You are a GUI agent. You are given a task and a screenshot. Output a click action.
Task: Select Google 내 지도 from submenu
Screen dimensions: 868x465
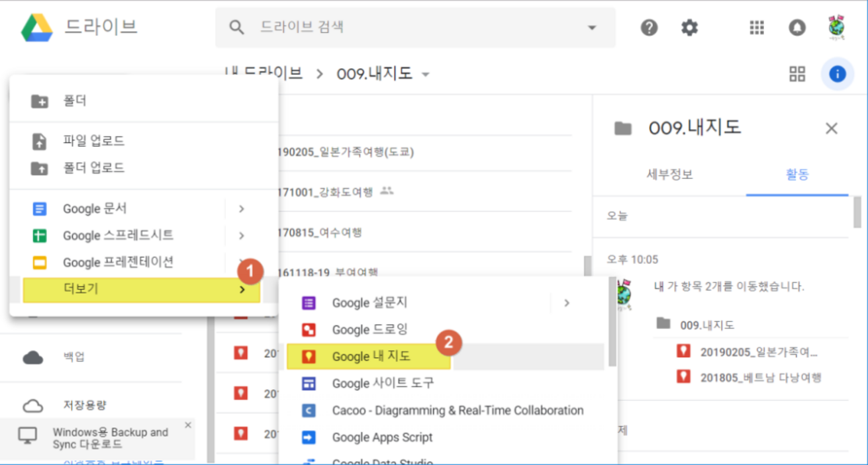pyautogui.click(x=371, y=357)
